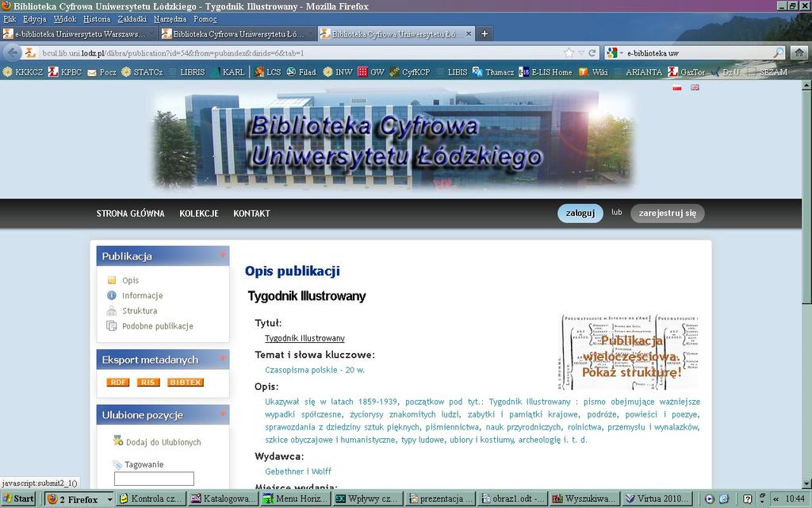This screenshot has height=508, width=812.
Task: Open Virtua 2010 in the taskbar
Action: tap(659, 498)
